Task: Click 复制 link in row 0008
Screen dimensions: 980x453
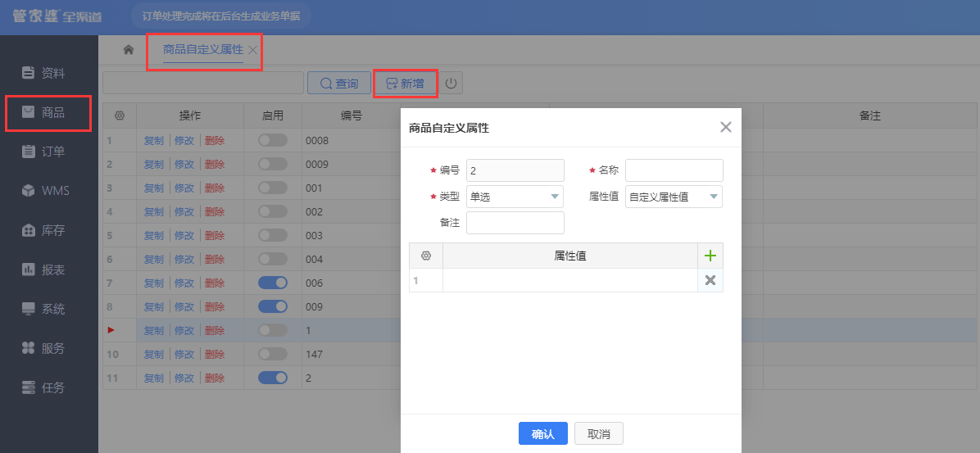Action: coord(154,141)
